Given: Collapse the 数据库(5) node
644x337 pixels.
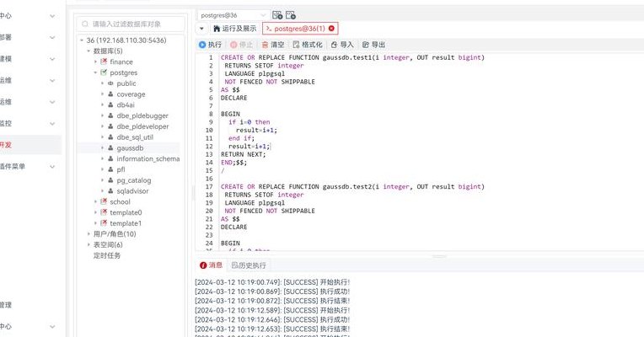Looking at the screenshot, I should click(89, 51).
